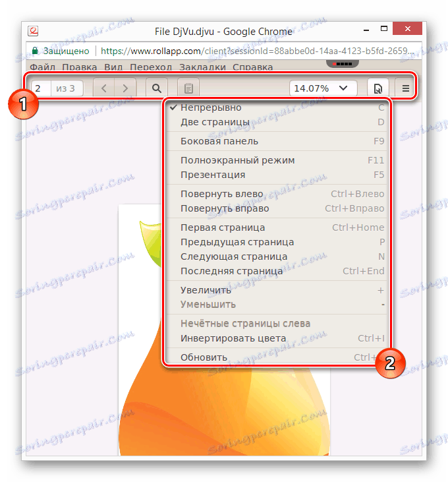448x482 pixels.
Task: Click the rollApp session indicator pill
Action: (x=343, y=64)
